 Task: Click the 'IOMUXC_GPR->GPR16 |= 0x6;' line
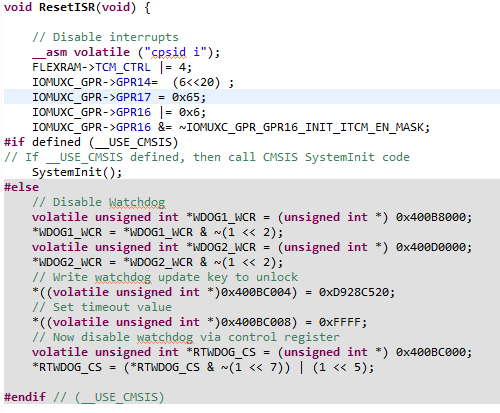click(x=119, y=112)
